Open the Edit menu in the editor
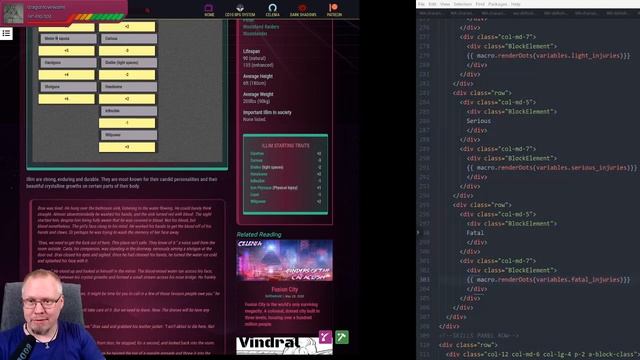The image size is (640, 360). pos(433,4)
